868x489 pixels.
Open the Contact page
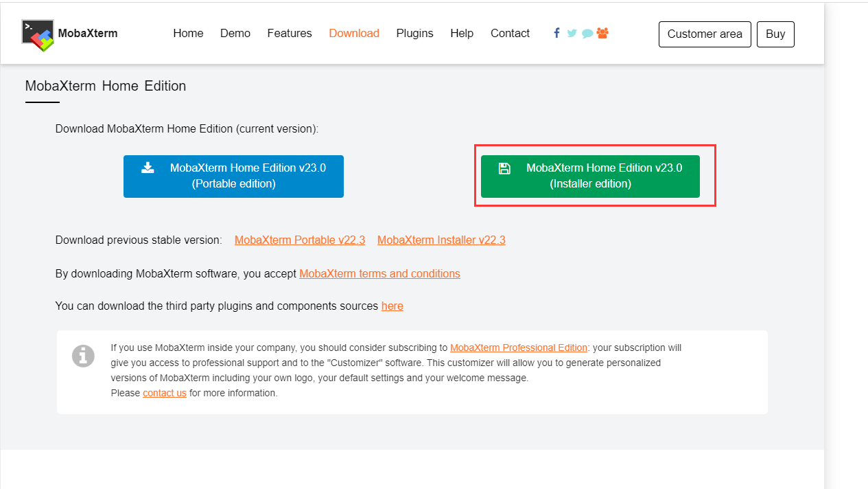tap(510, 33)
